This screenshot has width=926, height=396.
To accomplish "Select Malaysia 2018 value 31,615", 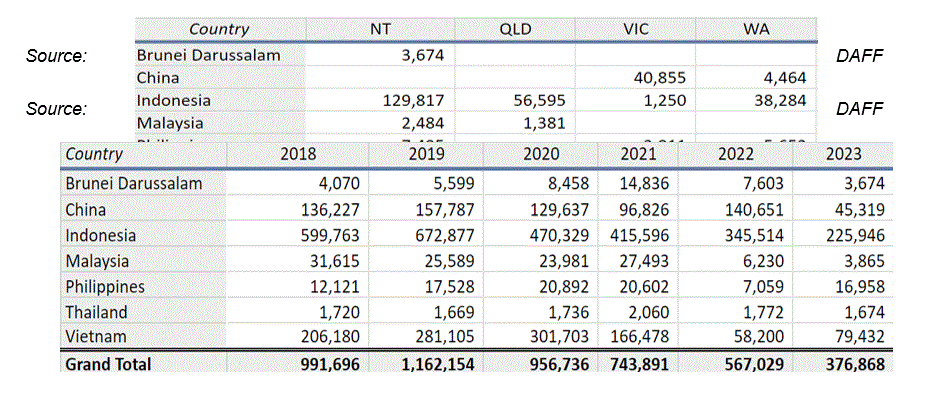I will pos(334,260).
